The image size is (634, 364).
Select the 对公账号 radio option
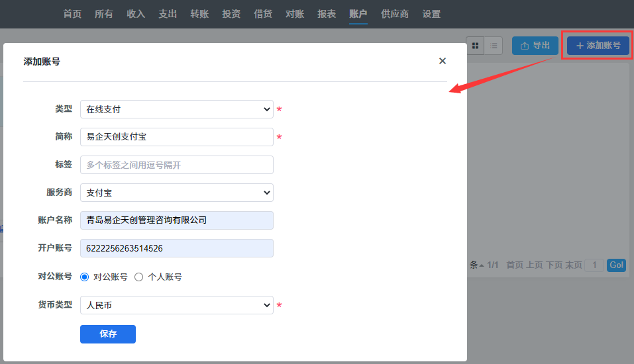pyautogui.click(x=84, y=277)
